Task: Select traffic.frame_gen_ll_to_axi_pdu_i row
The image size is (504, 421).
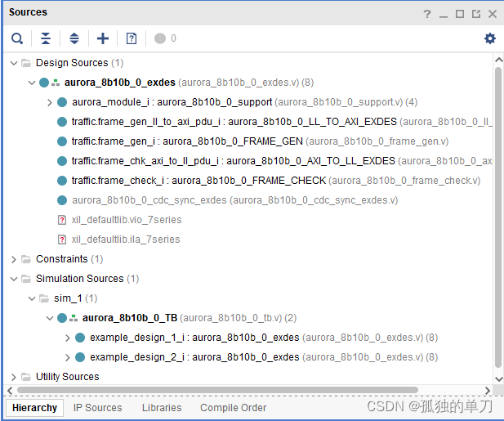Action: (x=274, y=122)
